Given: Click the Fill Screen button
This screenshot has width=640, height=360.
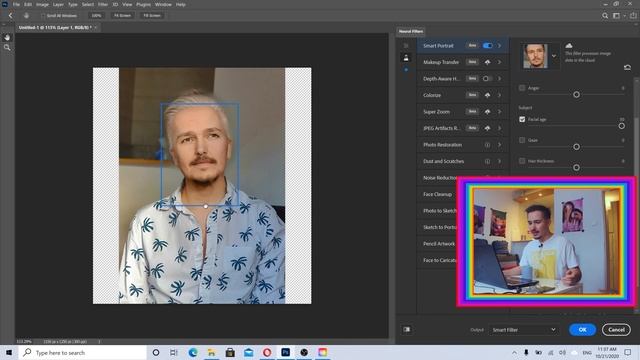Looking at the screenshot, I should pyautogui.click(x=152, y=16).
